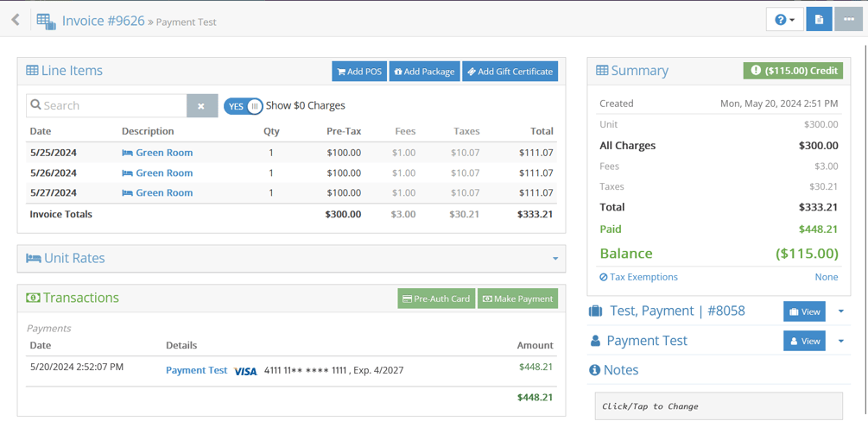Image resolution: width=868 pixels, height=421 pixels.
Task: Go back using the left chevron arrow
Action: (x=16, y=20)
